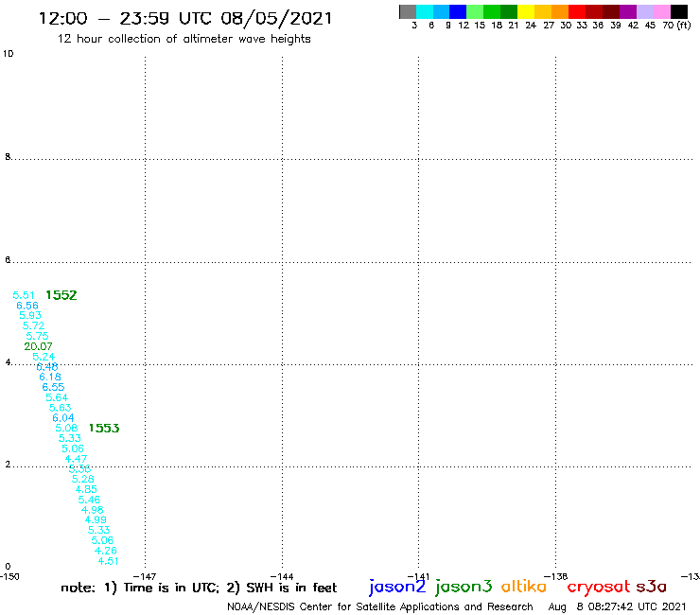Click the -138 longitude axis label
This screenshot has height=615, width=700.
tap(555, 576)
